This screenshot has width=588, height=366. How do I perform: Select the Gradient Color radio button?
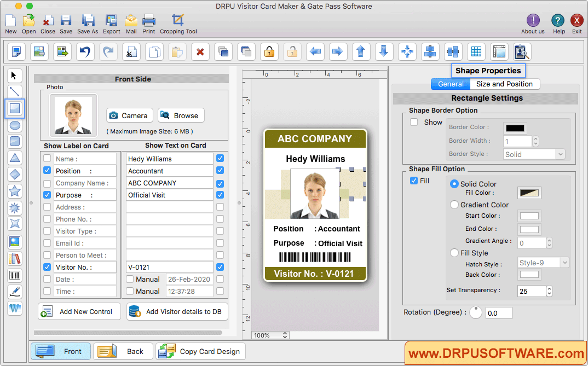pos(454,205)
